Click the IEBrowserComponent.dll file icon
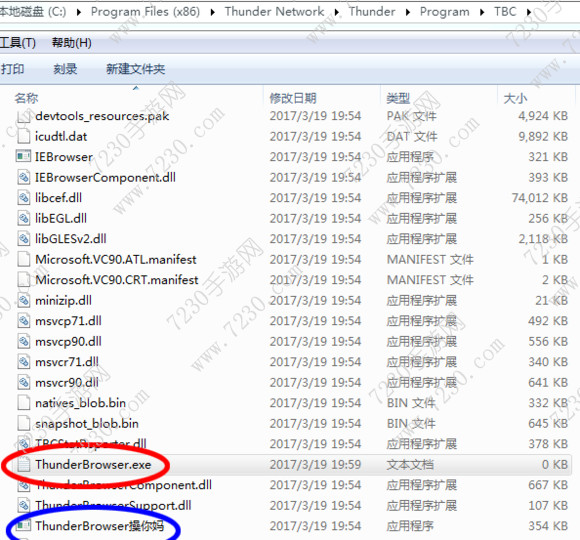The height and width of the screenshot is (540, 580). (x=24, y=178)
